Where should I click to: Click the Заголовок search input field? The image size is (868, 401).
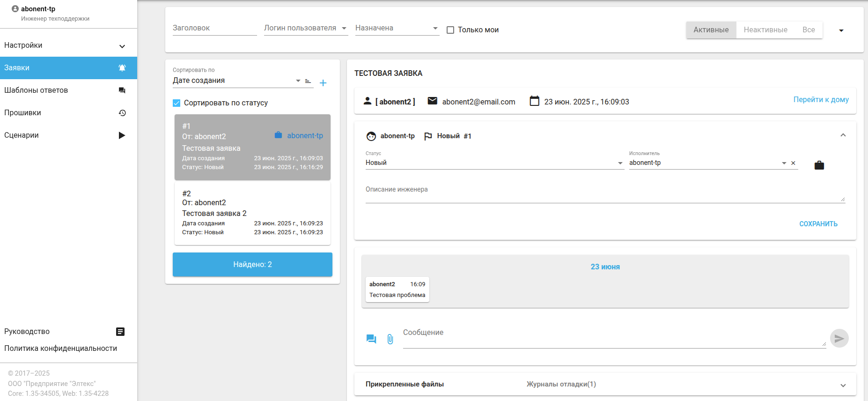(214, 28)
